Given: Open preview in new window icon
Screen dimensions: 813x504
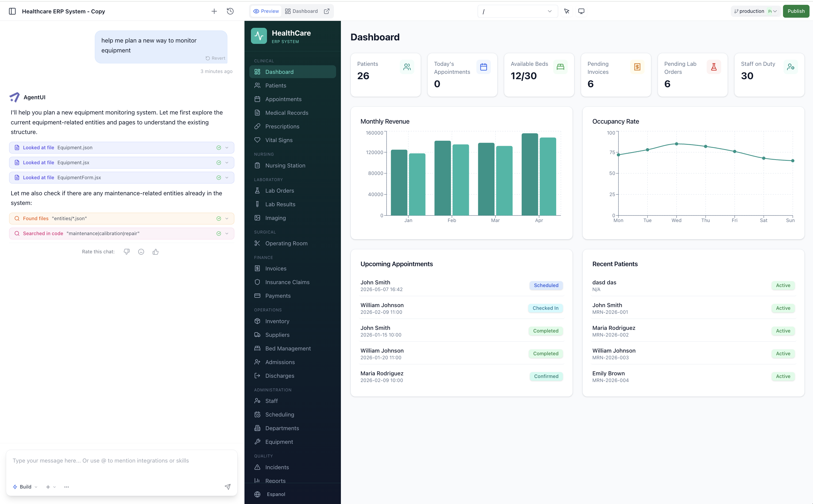Looking at the screenshot, I should click(x=327, y=11).
